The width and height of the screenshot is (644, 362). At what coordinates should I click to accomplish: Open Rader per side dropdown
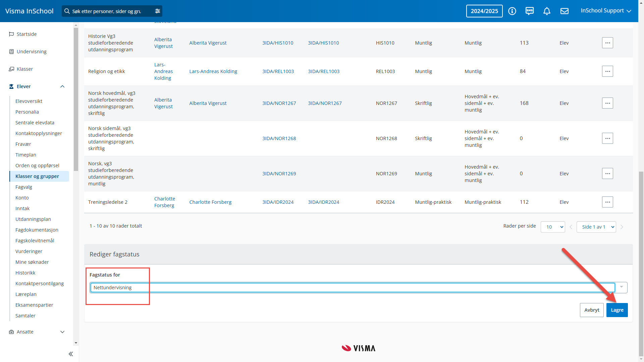pos(552,227)
